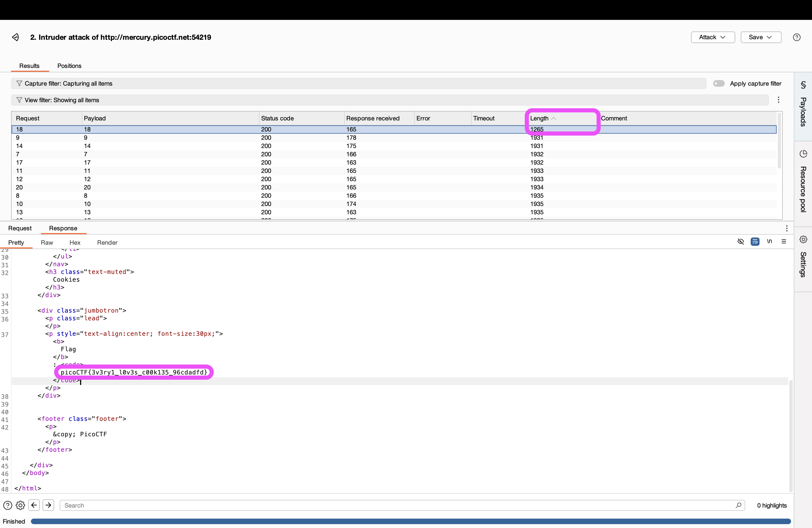This screenshot has height=528, width=812.
Task: Click the '&copy; PicoCTF' footer text
Action: pos(80,434)
